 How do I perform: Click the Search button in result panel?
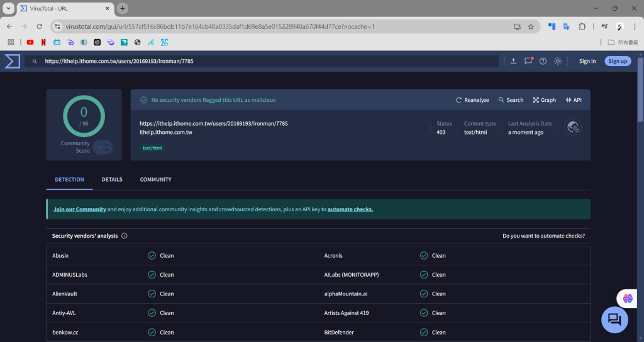(511, 100)
